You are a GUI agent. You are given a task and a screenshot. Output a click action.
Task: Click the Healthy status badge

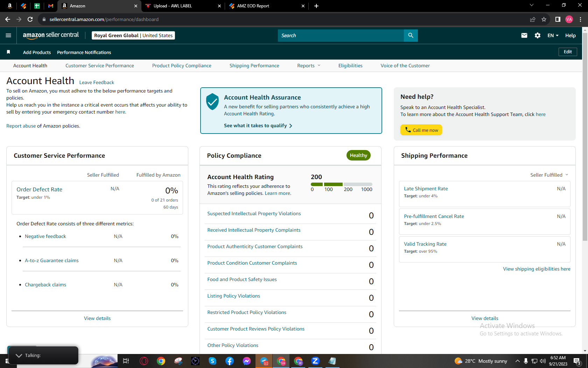[x=358, y=155]
